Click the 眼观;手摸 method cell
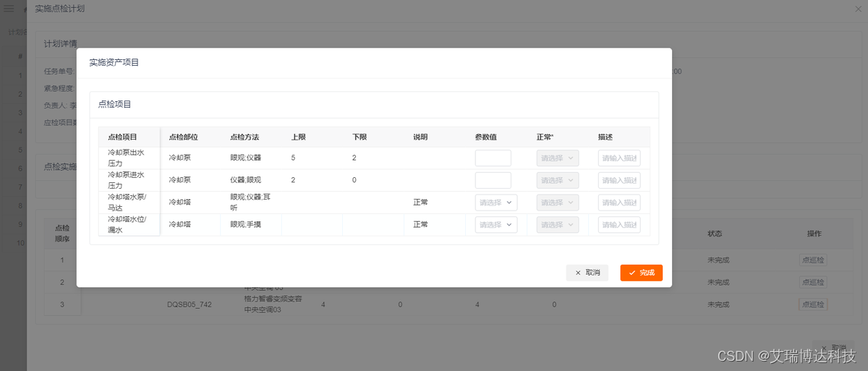868x371 pixels. (250, 225)
